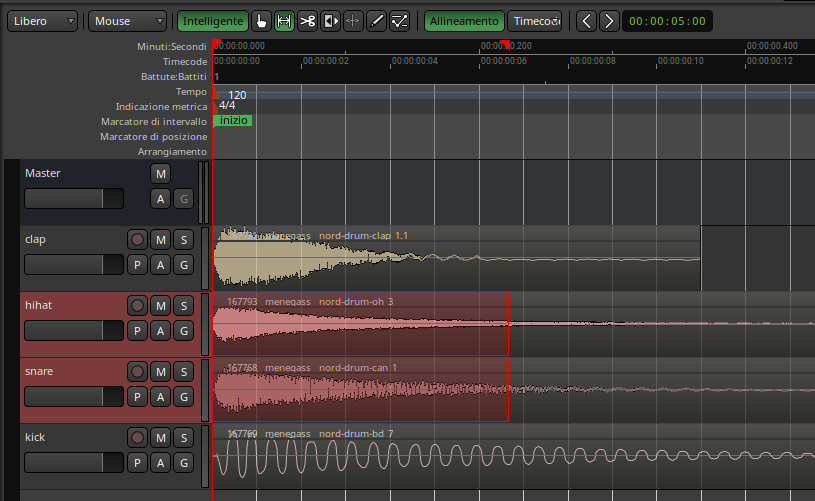Open the Libero edit mode dropdown
The image size is (815, 501).
pos(43,21)
